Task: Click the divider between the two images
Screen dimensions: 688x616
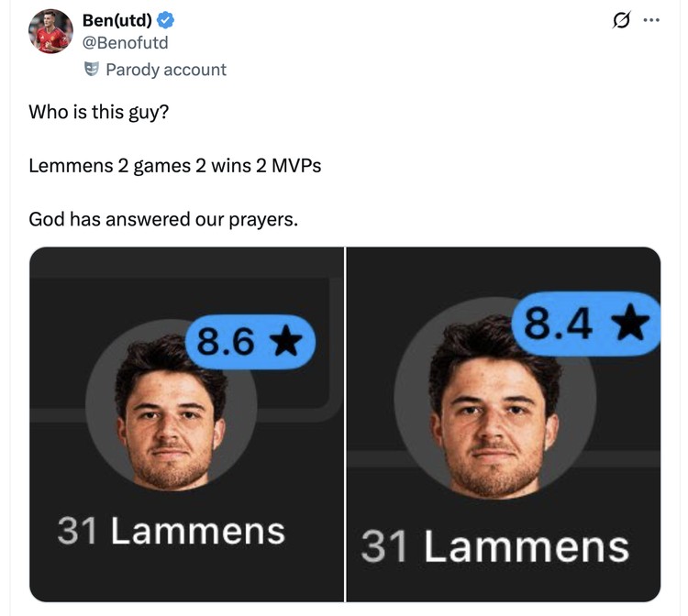Action: [x=345, y=423]
